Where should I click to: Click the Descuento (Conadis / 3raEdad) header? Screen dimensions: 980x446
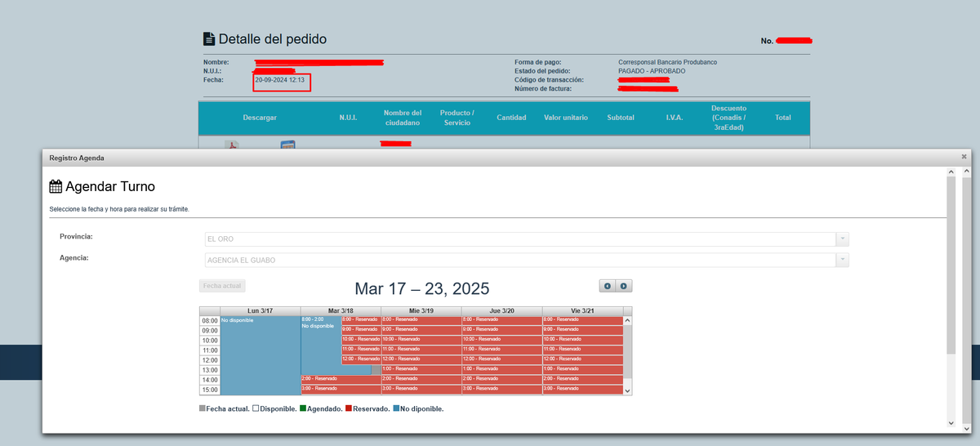pyautogui.click(x=729, y=118)
